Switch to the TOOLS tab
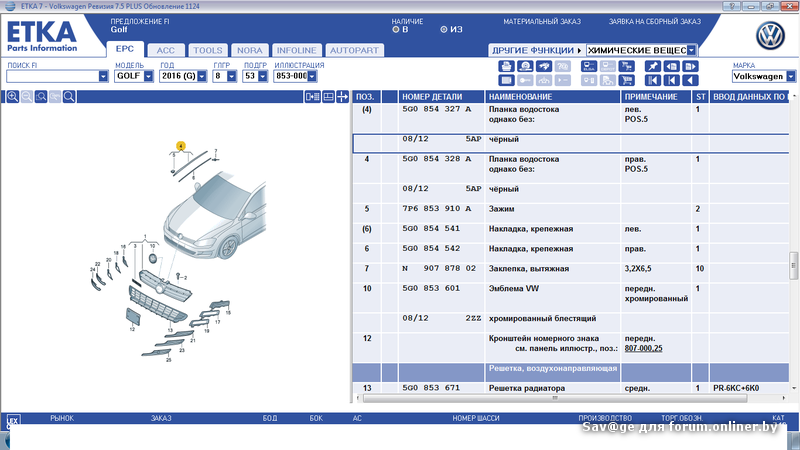 click(x=207, y=50)
